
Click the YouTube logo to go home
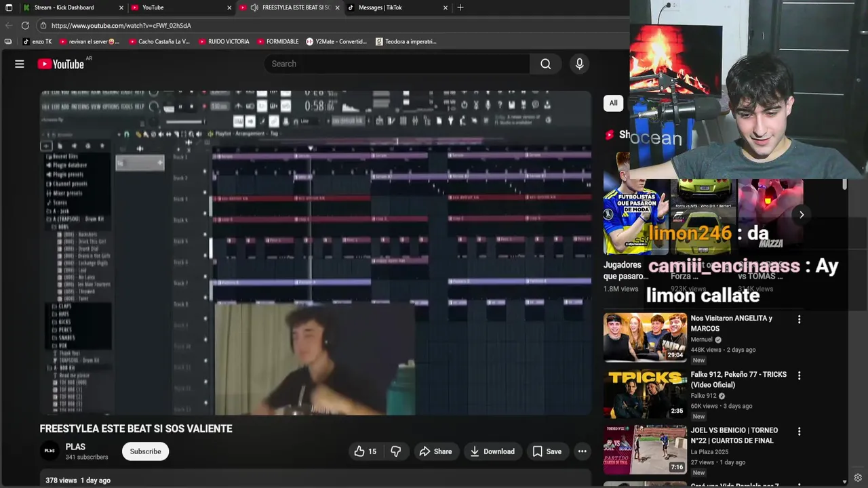(60, 64)
